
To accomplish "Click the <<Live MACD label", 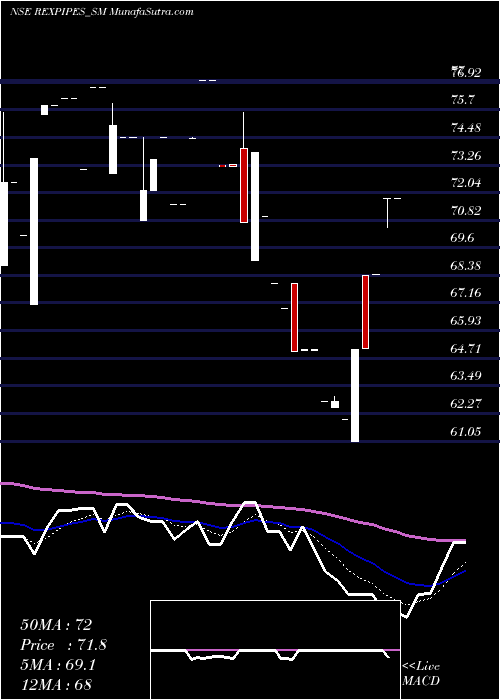I will pyautogui.click(x=421, y=673).
